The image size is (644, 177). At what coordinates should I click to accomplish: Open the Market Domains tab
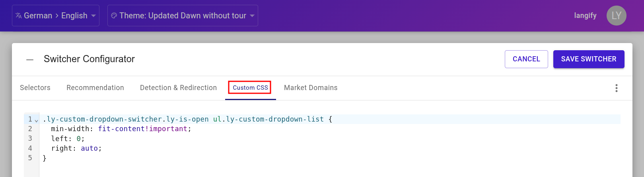click(x=311, y=88)
